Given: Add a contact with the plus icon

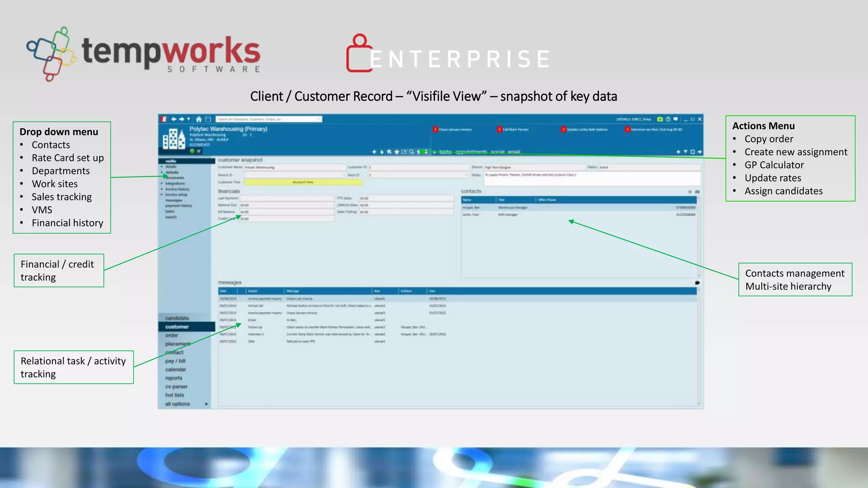Looking at the screenshot, I should (690, 192).
